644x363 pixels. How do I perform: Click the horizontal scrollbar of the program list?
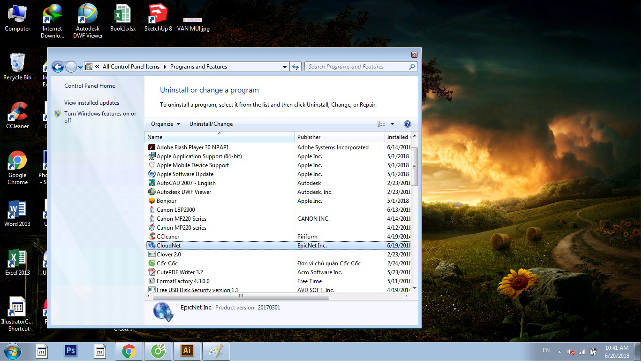click(241, 296)
